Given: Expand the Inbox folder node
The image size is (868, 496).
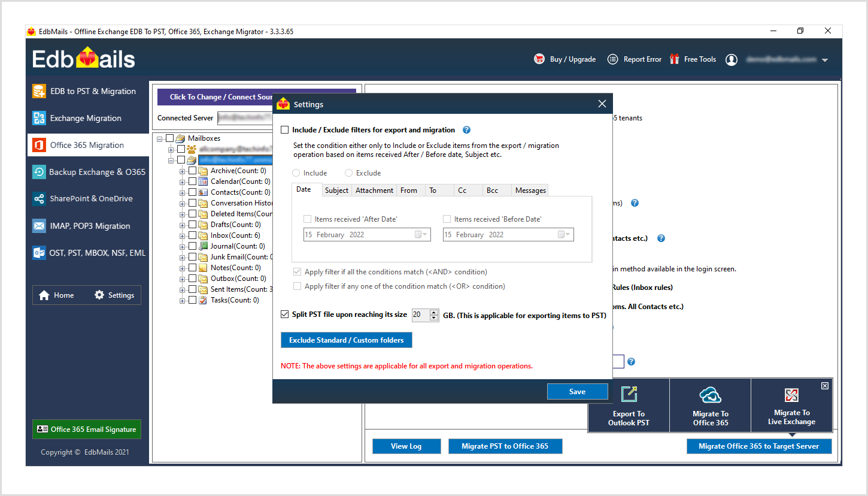Looking at the screenshot, I should (183, 235).
